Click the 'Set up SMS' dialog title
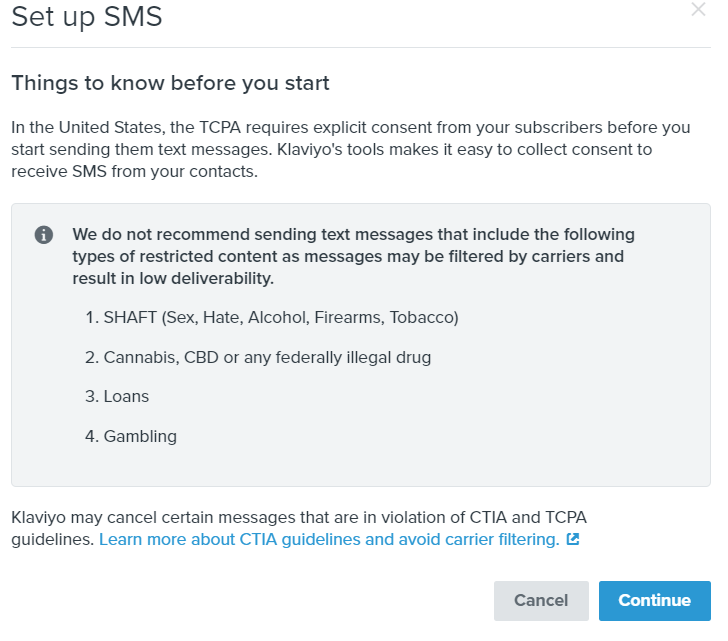The height and width of the screenshot is (641, 728). 87,17
